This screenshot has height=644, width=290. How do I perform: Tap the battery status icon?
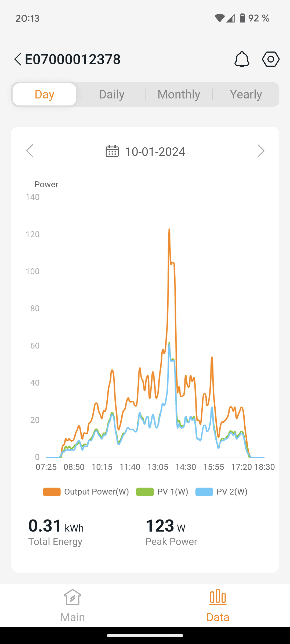coord(242,18)
